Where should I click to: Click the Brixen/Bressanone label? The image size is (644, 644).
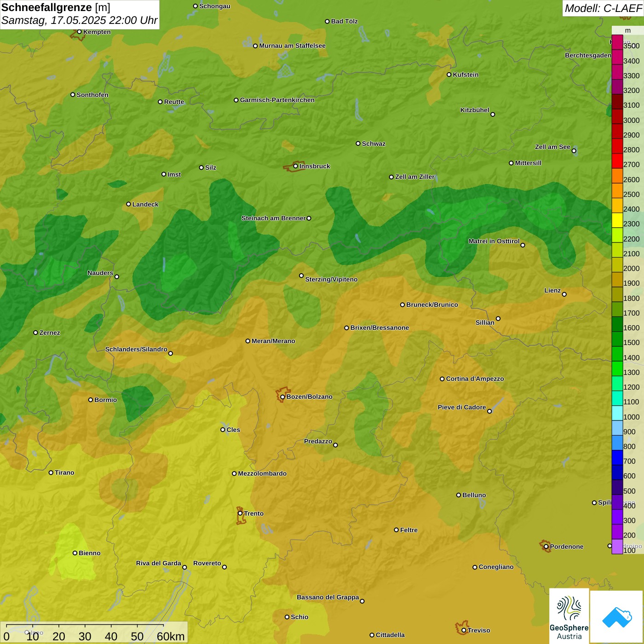click(380, 328)
